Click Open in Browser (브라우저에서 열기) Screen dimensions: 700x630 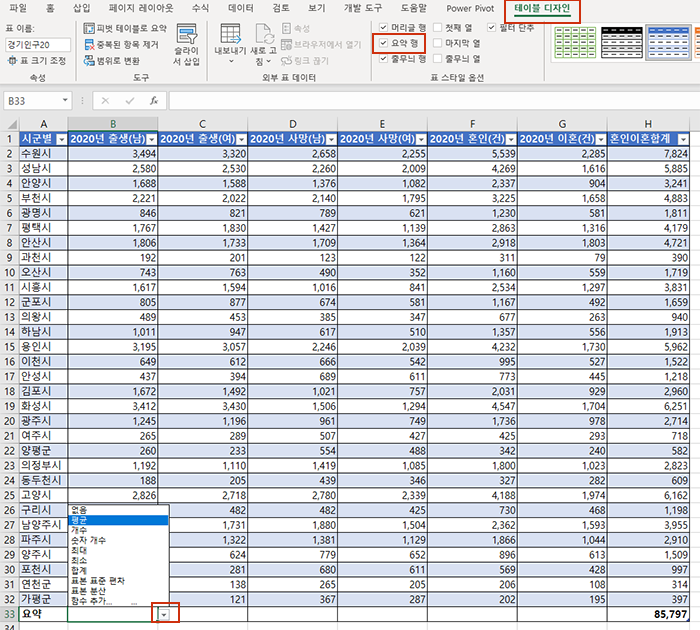point(321,45)
